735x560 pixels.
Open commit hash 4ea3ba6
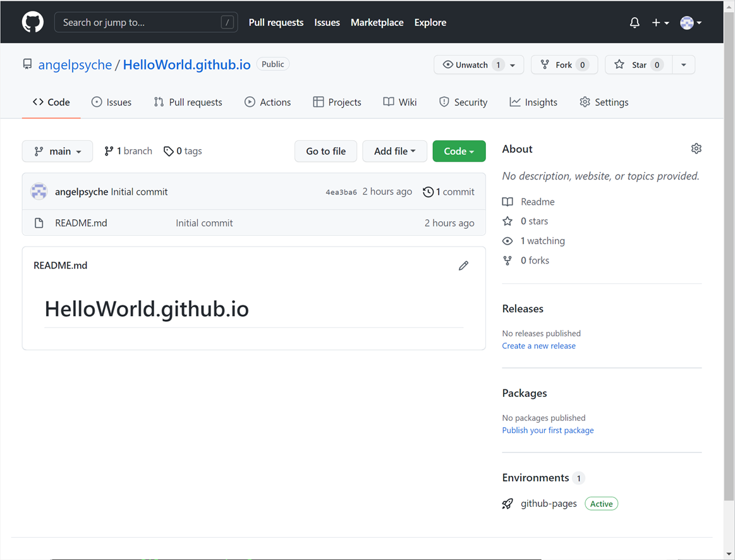click(341, 192)
